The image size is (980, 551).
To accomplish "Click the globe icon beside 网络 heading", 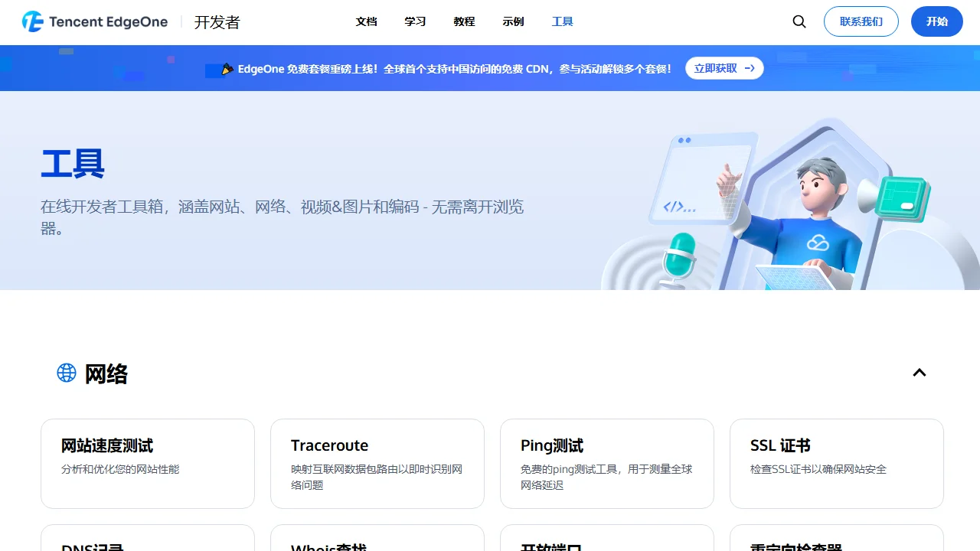I will [66, 373].
